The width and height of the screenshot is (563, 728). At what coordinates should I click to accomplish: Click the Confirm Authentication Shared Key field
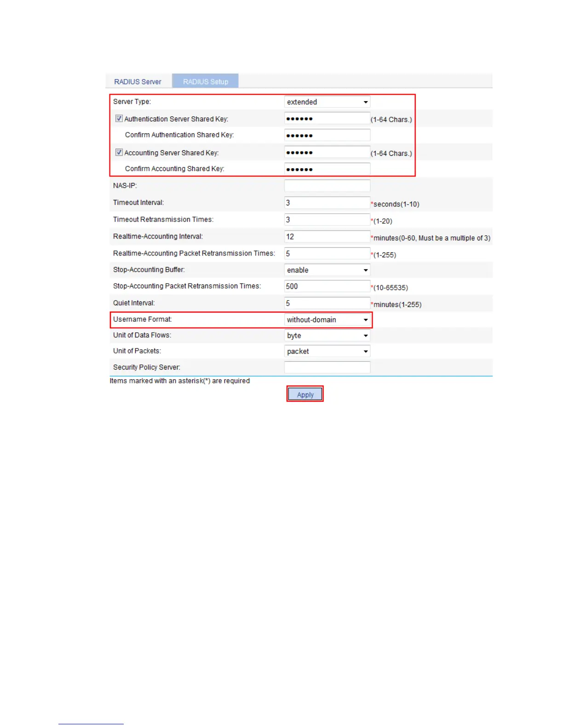(x=327, y=135)
